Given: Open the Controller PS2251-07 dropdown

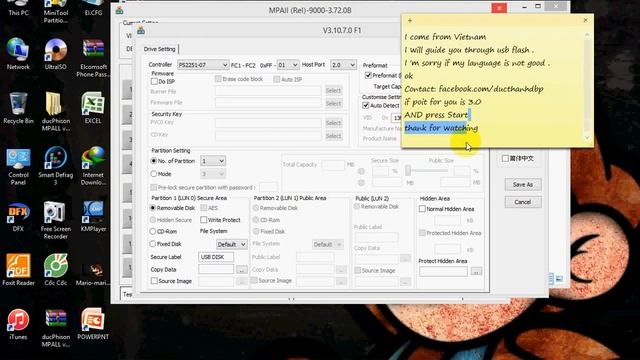Looking at the screenshot, I should click(203, 65).
